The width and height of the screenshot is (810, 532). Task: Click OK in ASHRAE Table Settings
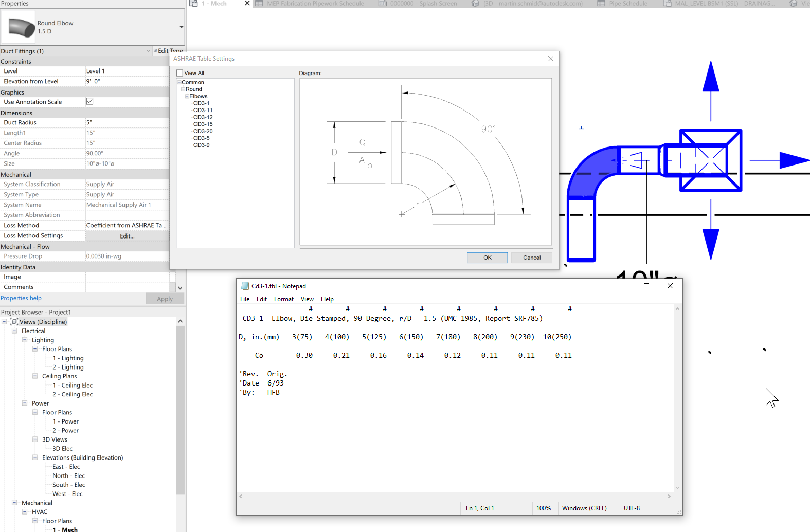tap(487, 258)
